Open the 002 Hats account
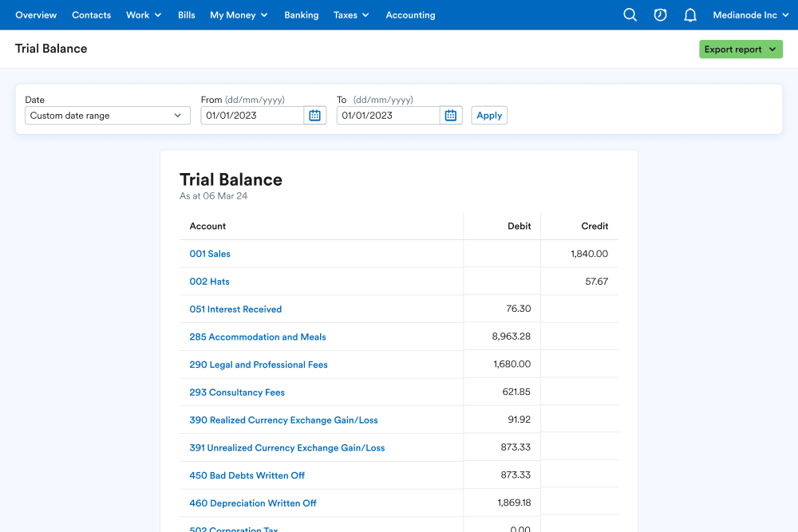The width and height of the screenshot is (798, 532). 209,282
